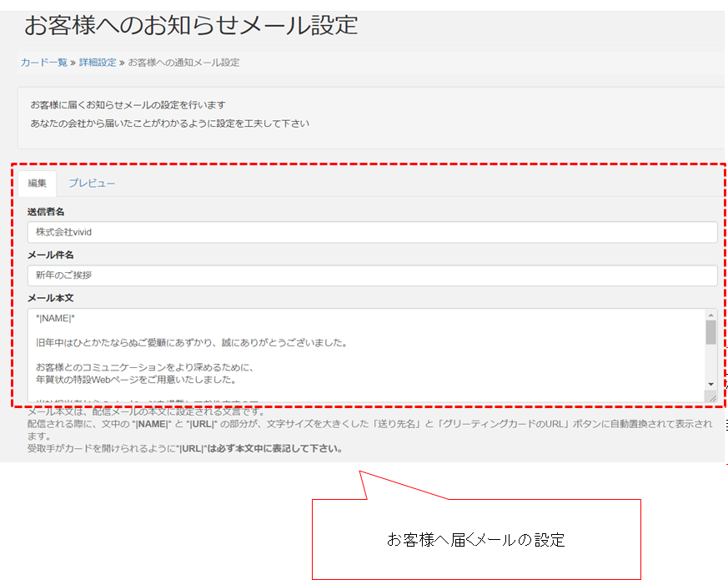Click current breadcrumb お客様への通知メール設定
The image size is (728, 580).
click(x=183, y=63)
